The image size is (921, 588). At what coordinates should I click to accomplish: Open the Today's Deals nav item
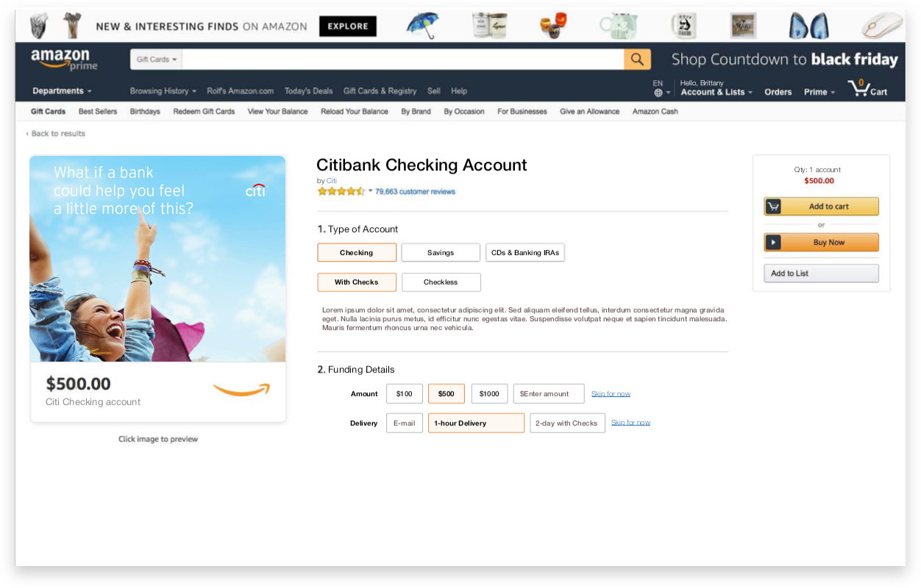(x=308, y=91)
